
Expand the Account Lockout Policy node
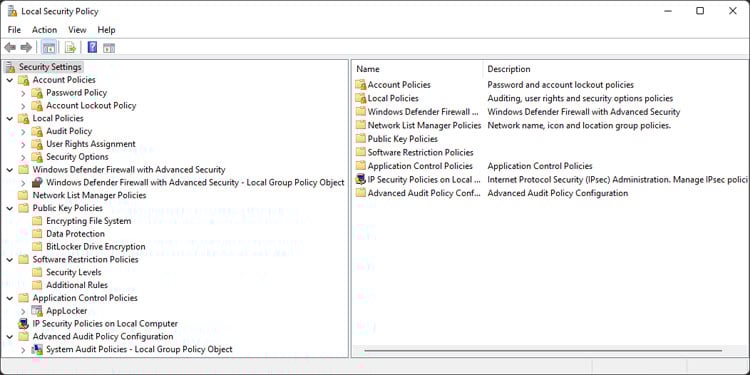[23, 106]
